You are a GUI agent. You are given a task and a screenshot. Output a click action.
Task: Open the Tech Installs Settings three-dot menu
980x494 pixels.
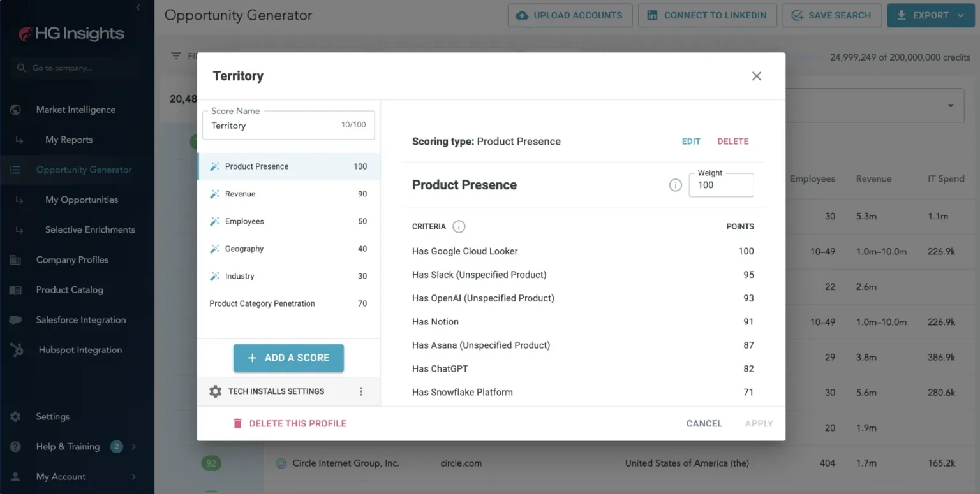(361, 391)
